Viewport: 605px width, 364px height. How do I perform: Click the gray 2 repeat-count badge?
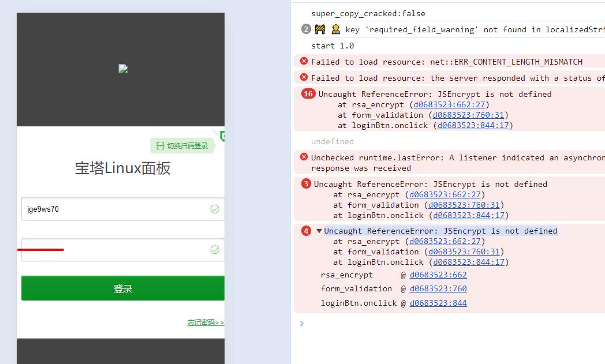[306, 29]
